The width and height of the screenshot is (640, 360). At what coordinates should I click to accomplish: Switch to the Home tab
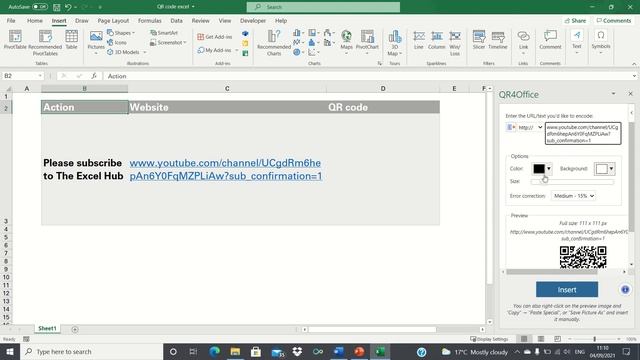click(x=35, y=20)
